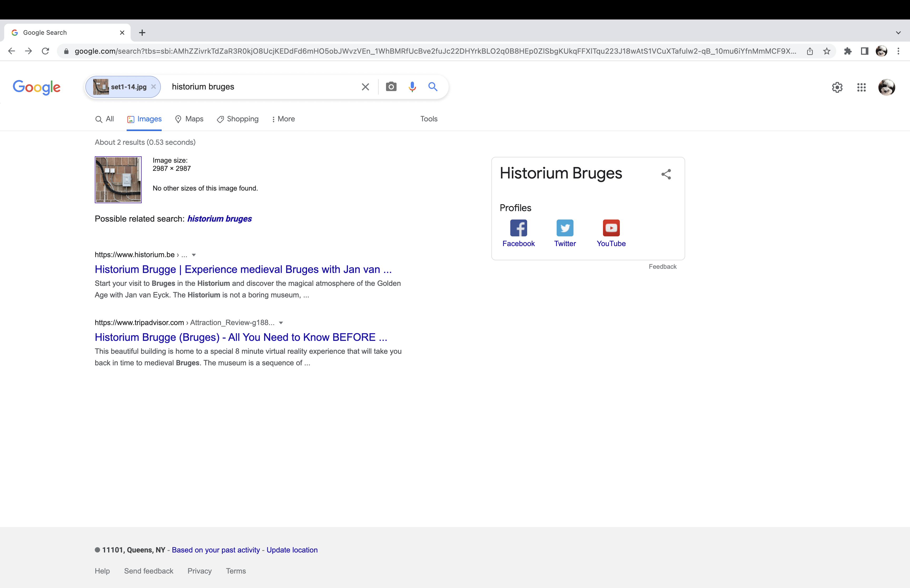Open Chrome extensions puzzle icon
The width and height of the screenshot is (910, 588).
point(848,51)
